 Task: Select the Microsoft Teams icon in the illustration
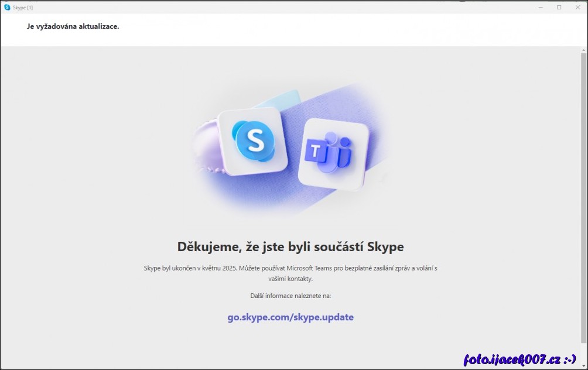(x=331, y=151)
